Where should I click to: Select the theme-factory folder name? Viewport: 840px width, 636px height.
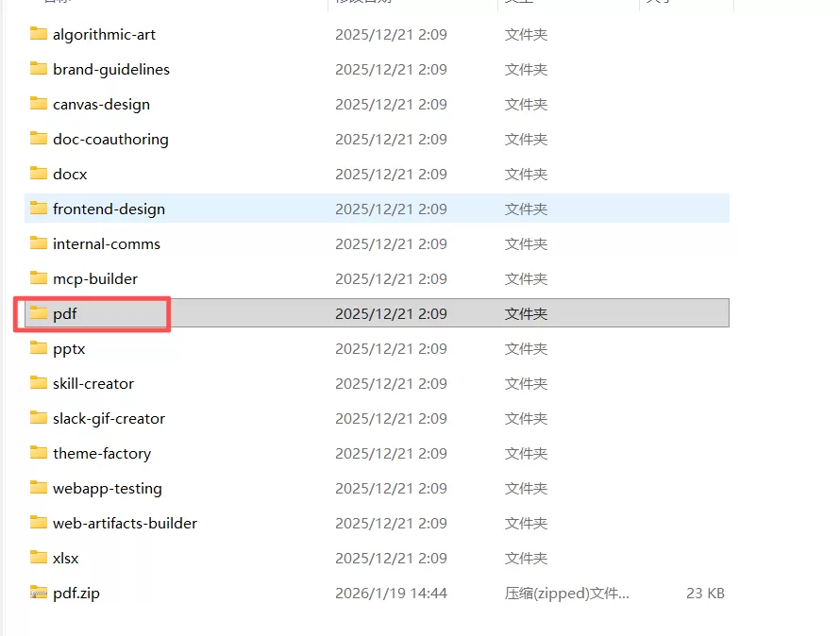coord(102,453)
